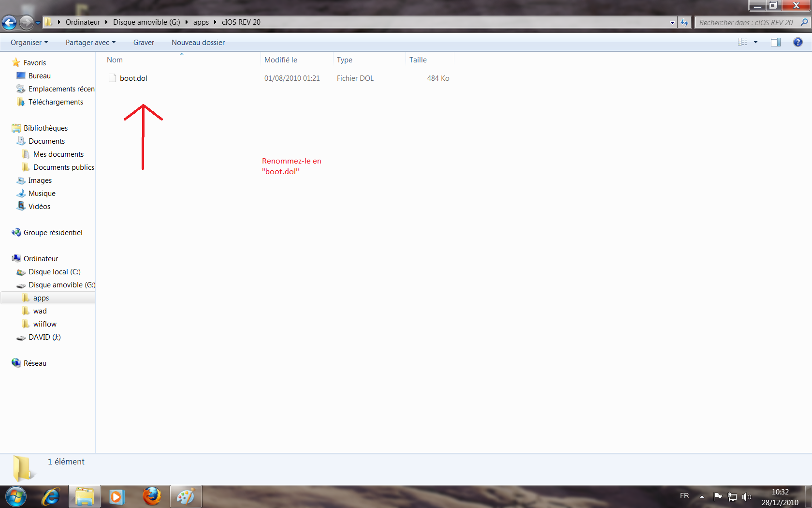The image size is (812, 508).
Task: Launch Internet Explorer from the taskbar
Action: (x=50, y=497)
